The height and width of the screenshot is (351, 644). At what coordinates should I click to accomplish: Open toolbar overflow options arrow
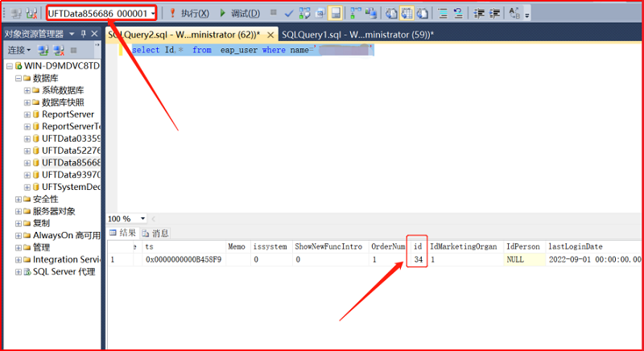pos(527,15)
